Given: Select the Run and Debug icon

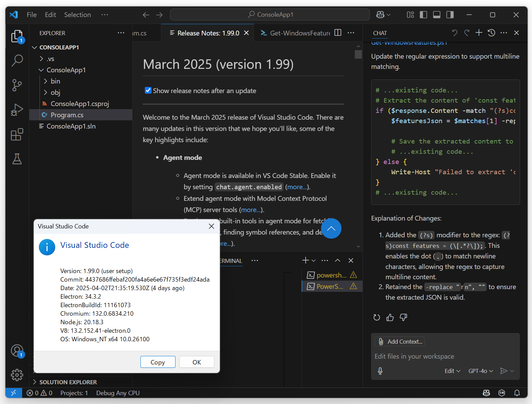Looking at the screenshot, I should [17, 110].
